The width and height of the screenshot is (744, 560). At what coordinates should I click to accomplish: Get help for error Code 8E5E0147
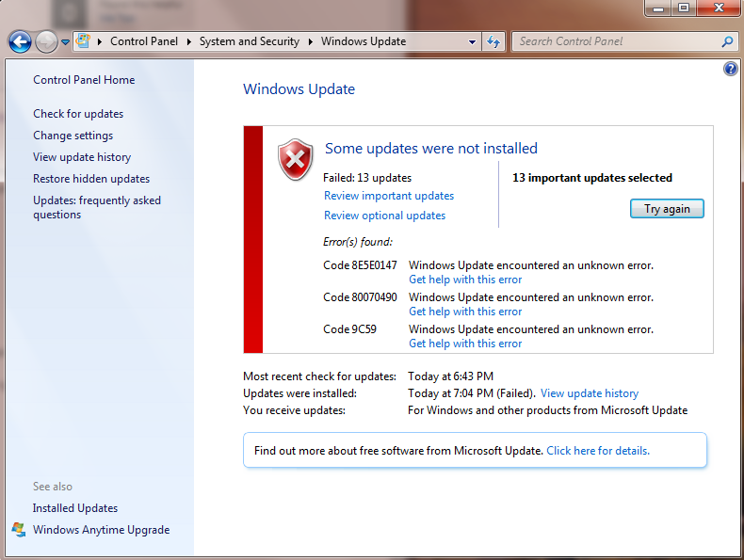point(465,280)
